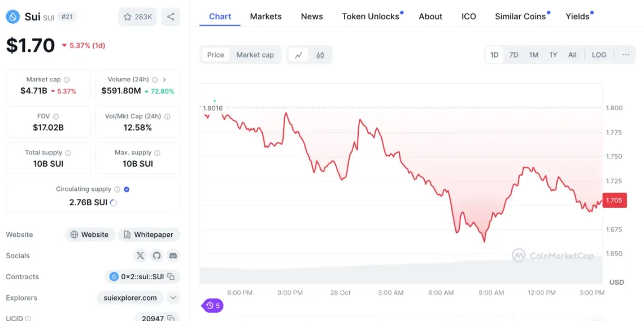The height and width of the screenshot is (321, 644).
Task: Toggle chart to Market cap view
Action: point(255,55)
